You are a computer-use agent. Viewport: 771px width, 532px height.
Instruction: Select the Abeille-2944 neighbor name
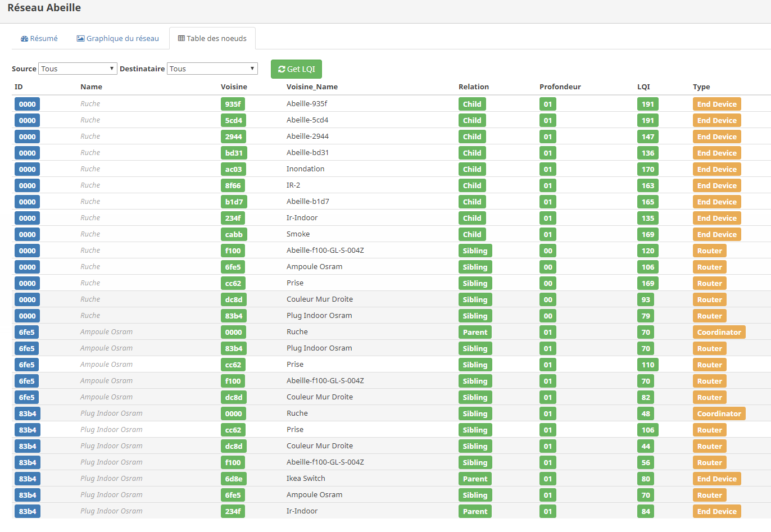click(307, 136)
